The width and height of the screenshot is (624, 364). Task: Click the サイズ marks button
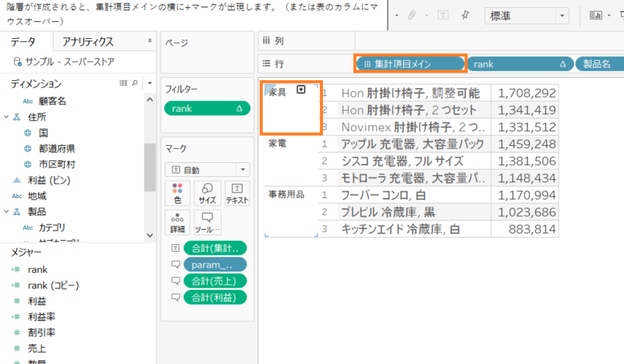[207, 193]
